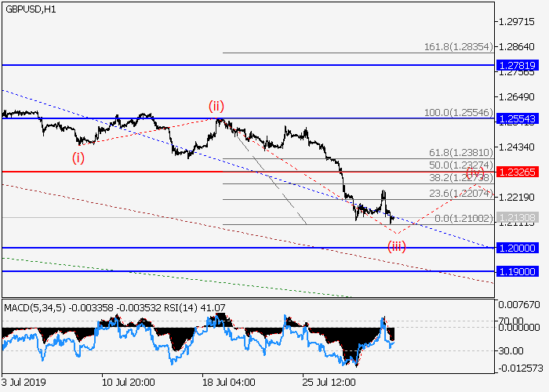The height and width of the screenshot is (392, 549).
Task: Click the 100.0 Fibonacci level label
Action: (x=458, y=113)
